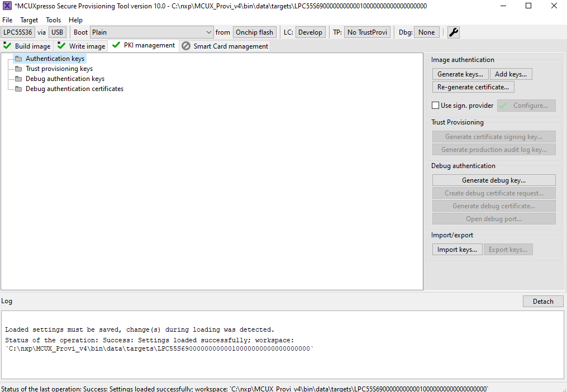Open the Help menu
The width and height of the screenshot is (567, 392).
75,20
